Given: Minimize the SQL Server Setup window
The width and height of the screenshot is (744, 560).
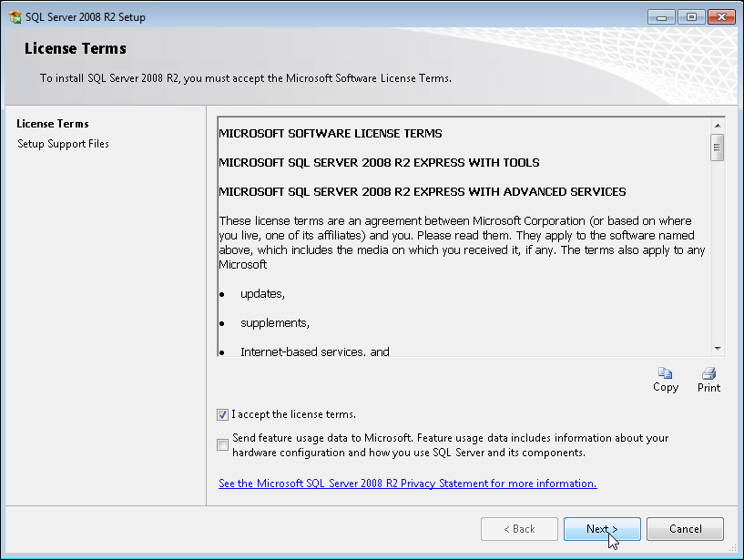Looking at the screenshot, I should pyautogui.click(x=661, y=17).
